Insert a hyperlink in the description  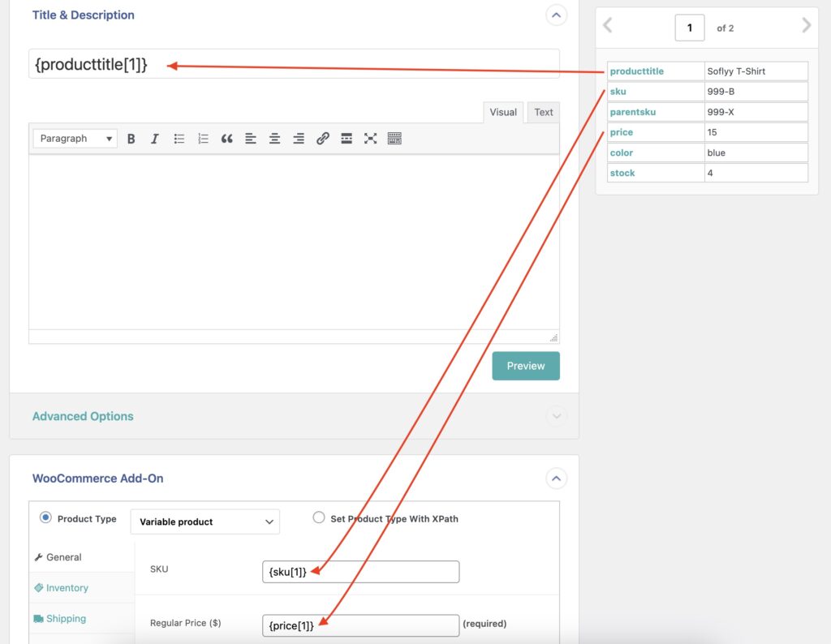point(323,138)
